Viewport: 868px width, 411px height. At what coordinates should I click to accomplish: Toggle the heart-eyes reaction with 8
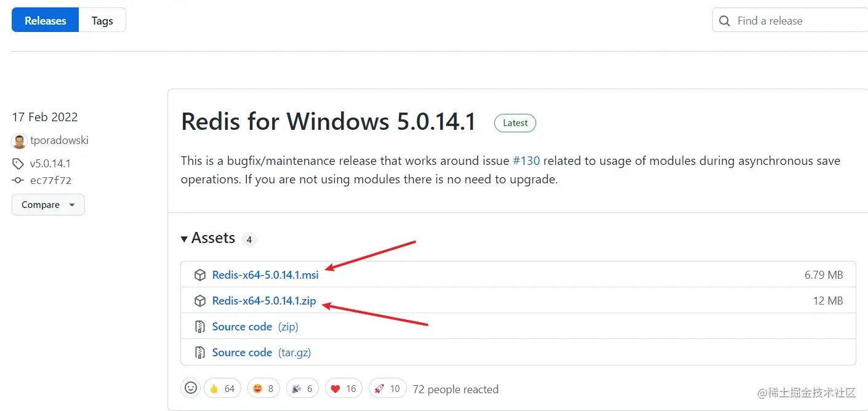[263, 388]
